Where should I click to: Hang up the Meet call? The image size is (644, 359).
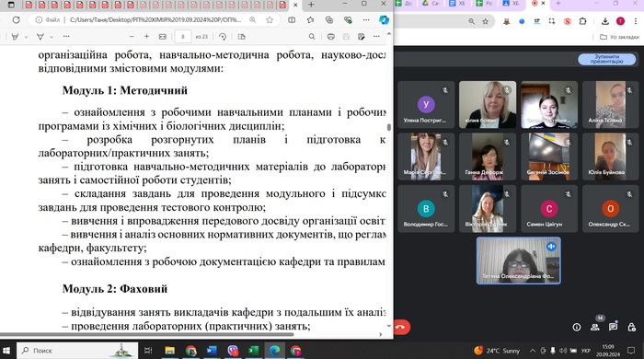point(400,327)
